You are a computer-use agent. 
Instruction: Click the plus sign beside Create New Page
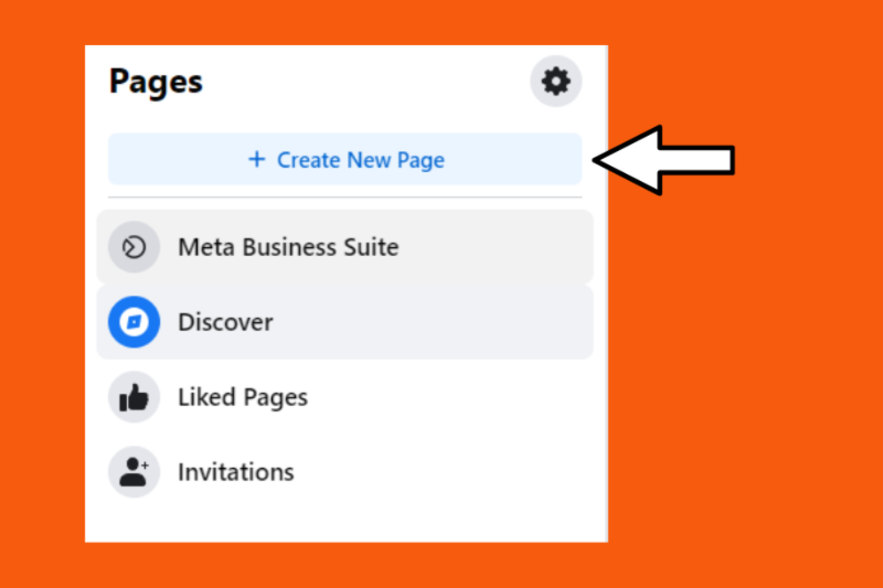(257, 160)
